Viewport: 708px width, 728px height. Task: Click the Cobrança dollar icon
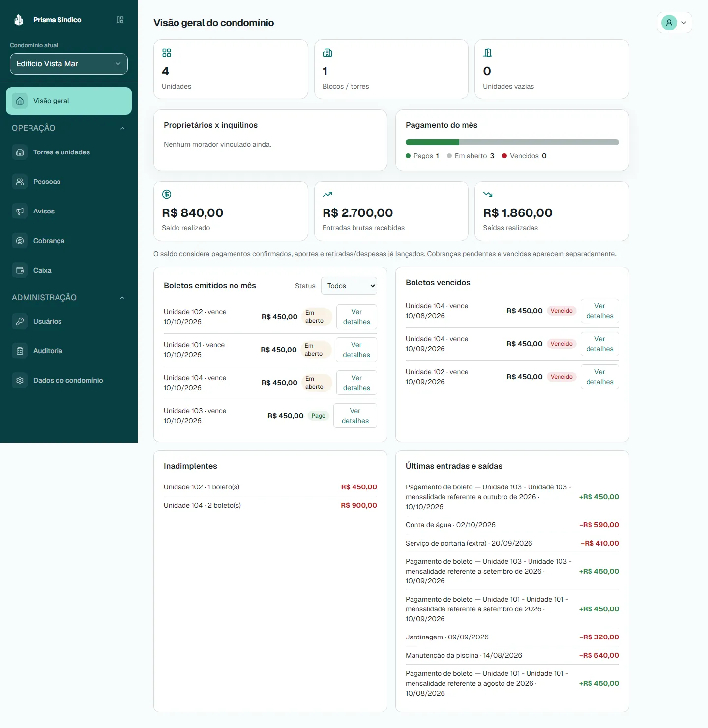20,241
